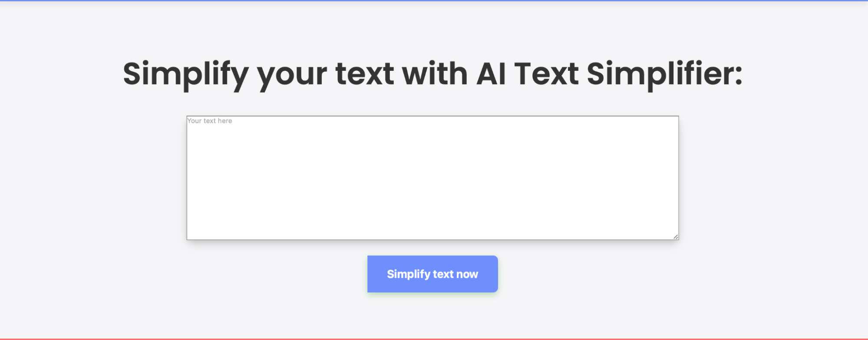Click the drag handle in the textarea corner
Viewport: 868px width, 340px height.
coord(675,237)
